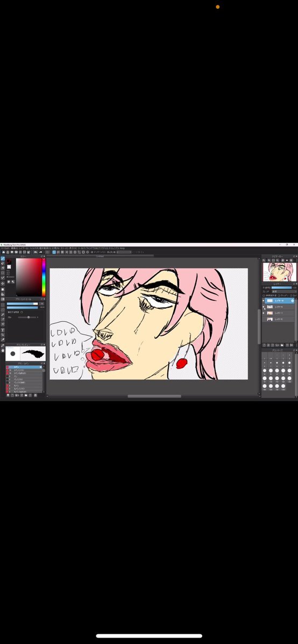Image resolution: width=298 pixels, height=644 pixels.
Task: Select the Eraser tool
Action: [3, 263]
